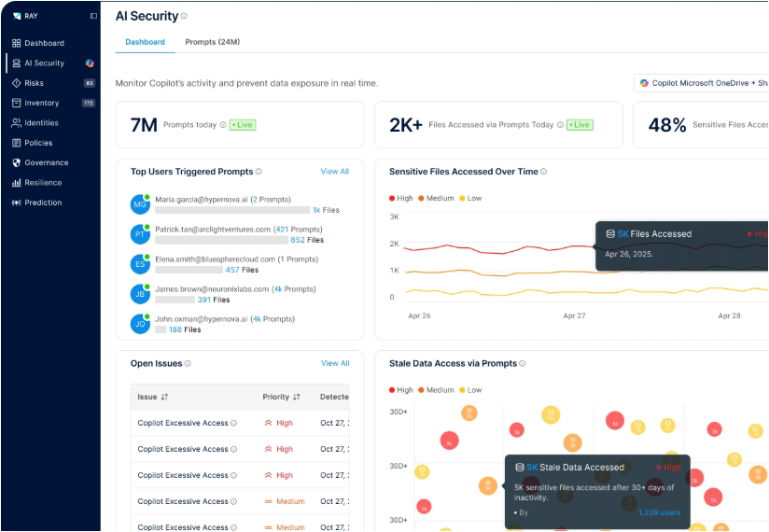
Task: Sort the table by Priority column
Action: [281, 398]
